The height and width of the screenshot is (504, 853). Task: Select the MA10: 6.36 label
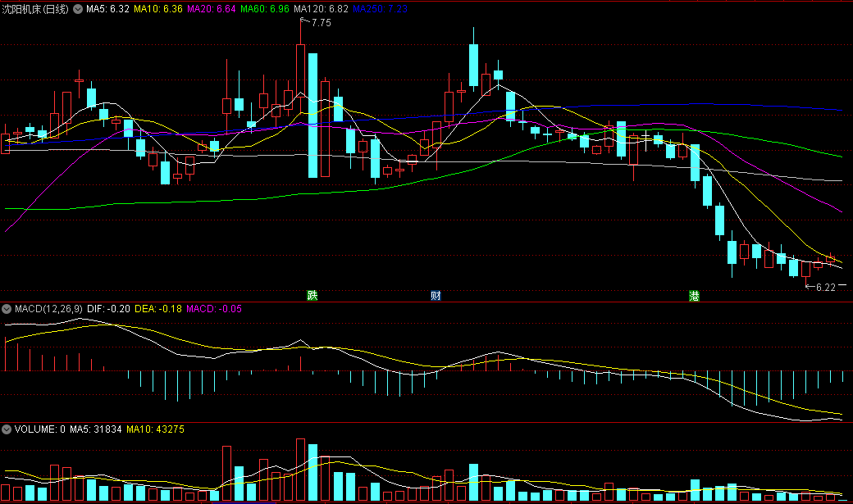pos(158,9)
